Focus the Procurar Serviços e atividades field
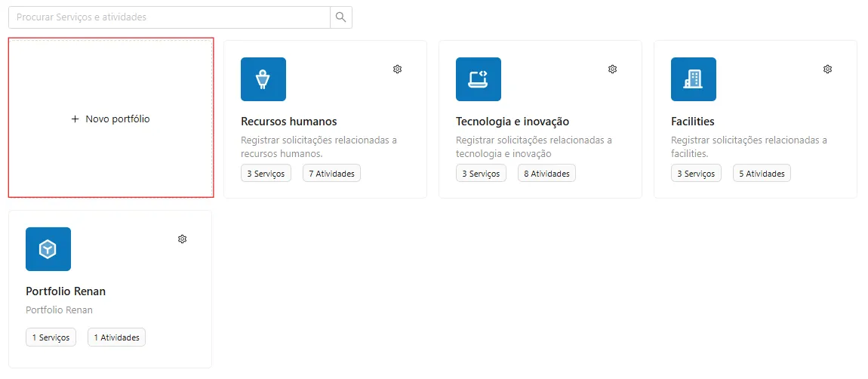Screen dimensions: 868x379 coord(169,17)
